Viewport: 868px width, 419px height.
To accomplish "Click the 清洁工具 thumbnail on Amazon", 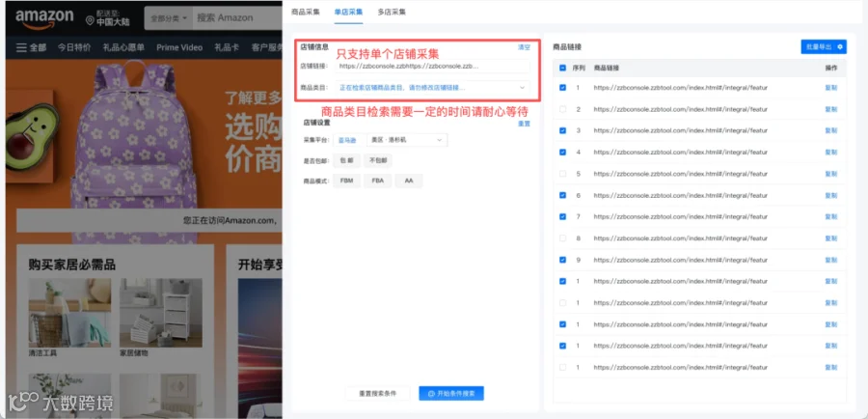I will point(69,313).
